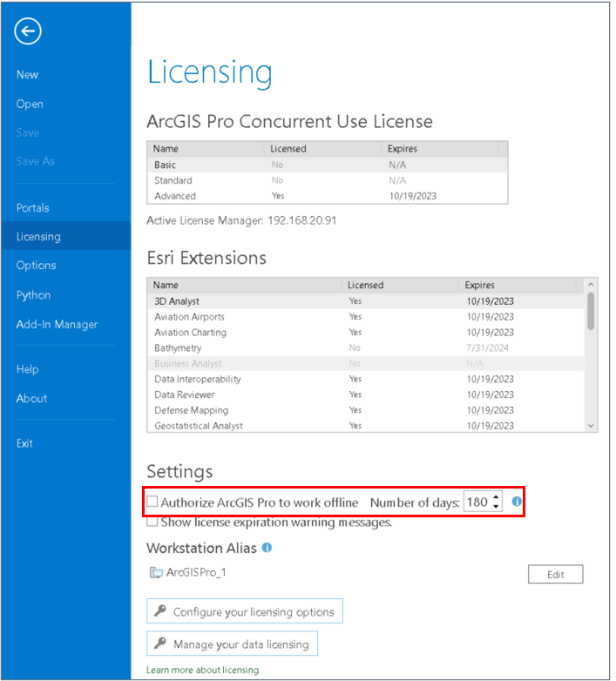Click Active License Manager address 192.168.20.91

tap(302, 220)
